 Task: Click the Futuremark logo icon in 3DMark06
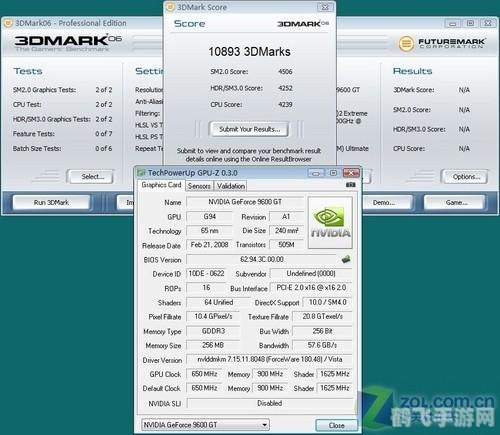click(x=406, y=43)
